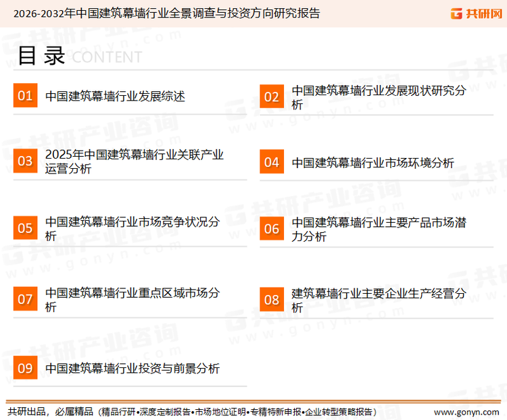Open 中国建筑幕墙行业主要产品市场潜力分析 chapter
Viewport: 507px width, 420px height.
(x=379, y=230)
